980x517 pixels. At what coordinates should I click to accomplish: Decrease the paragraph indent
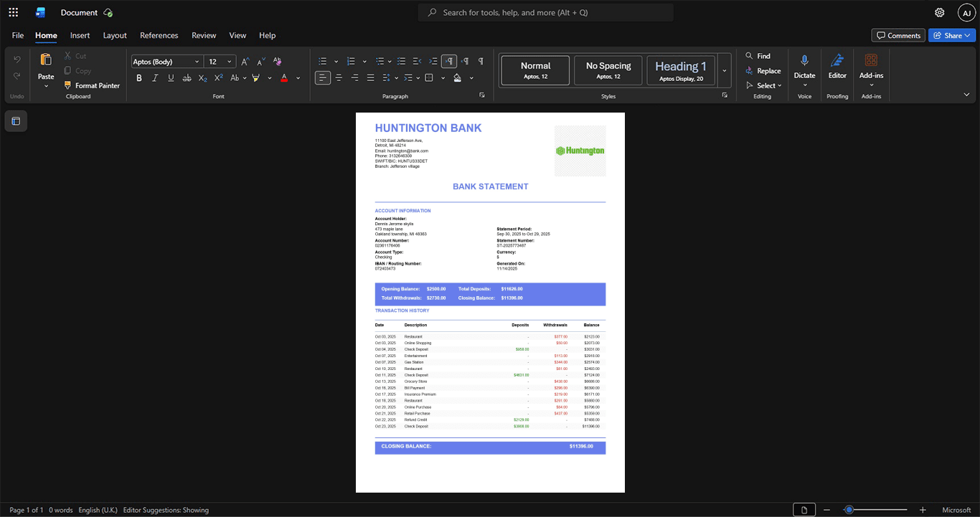click(x=417, y=61)
